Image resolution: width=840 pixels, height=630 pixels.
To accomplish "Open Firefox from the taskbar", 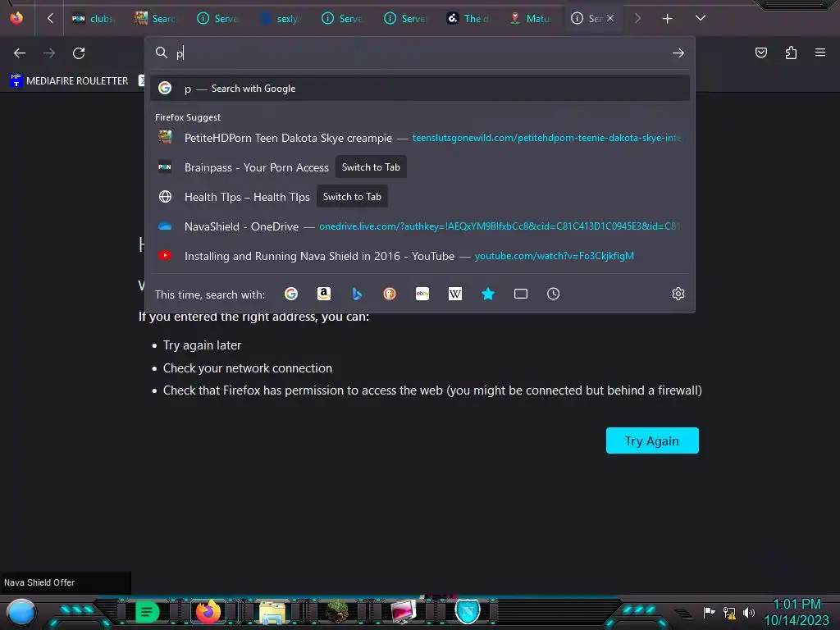I will 208,611.
